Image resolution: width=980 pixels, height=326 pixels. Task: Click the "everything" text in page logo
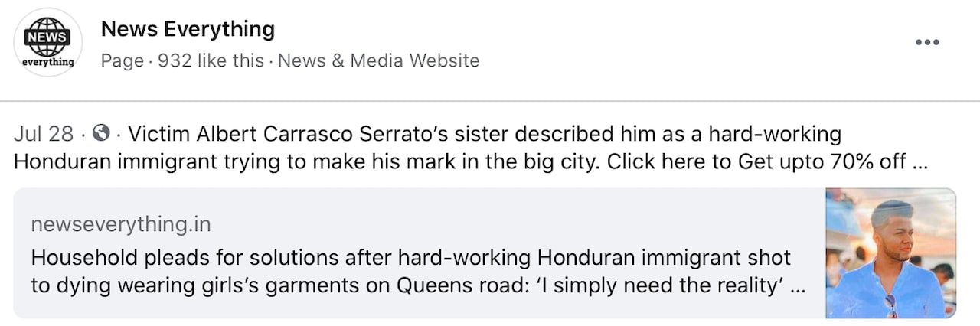tap(47, 62)
